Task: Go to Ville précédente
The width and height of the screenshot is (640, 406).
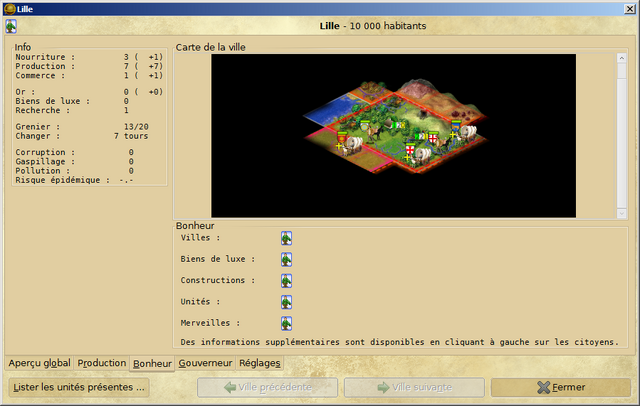Action: 267,387
